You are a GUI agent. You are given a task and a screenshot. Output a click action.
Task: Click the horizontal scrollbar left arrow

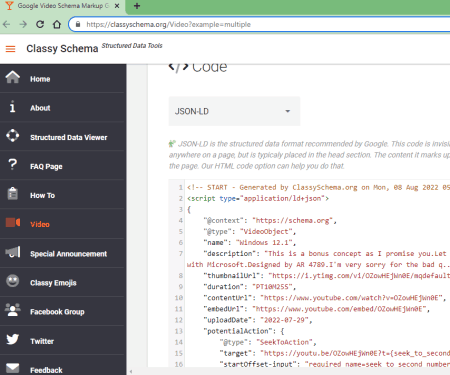coord(131,371)
